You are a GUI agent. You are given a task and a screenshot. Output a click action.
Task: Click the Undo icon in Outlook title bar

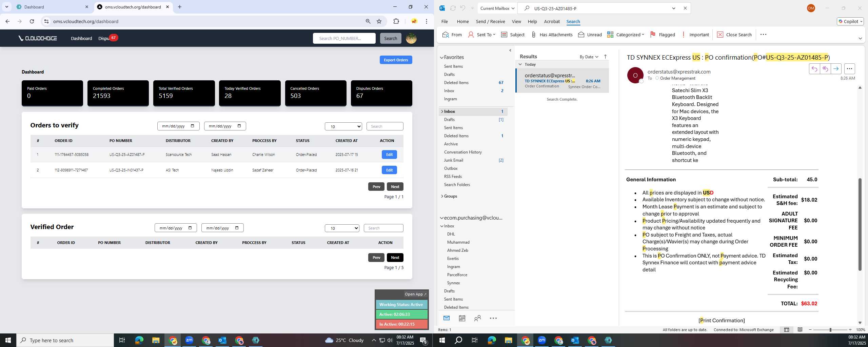[462, 8]
